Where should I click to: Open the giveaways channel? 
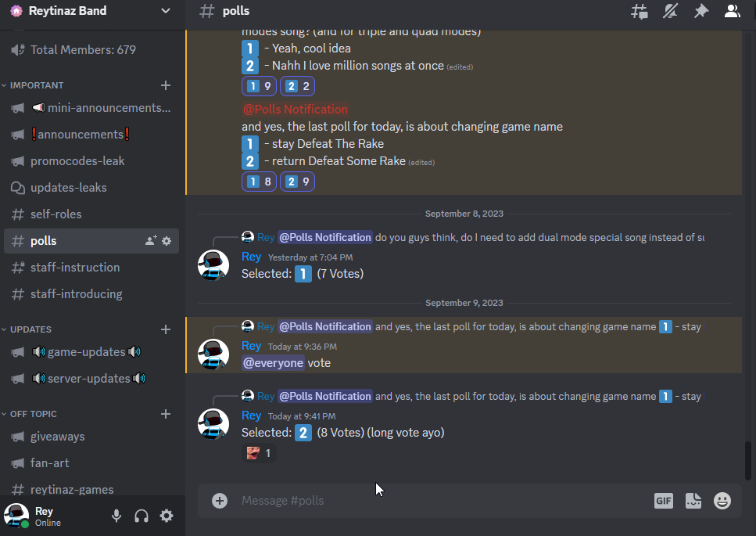[x=57, y=437]
